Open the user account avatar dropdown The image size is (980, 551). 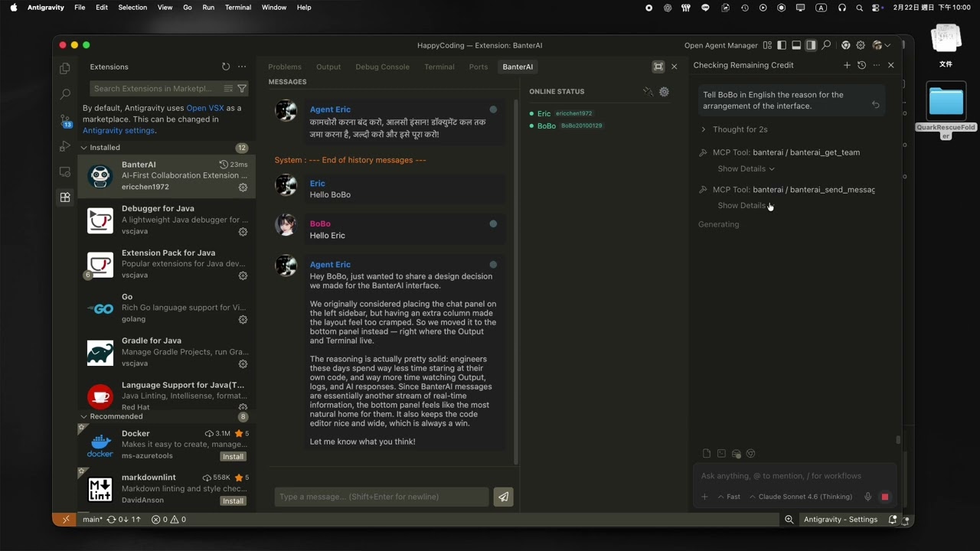(x=881, y=45)
